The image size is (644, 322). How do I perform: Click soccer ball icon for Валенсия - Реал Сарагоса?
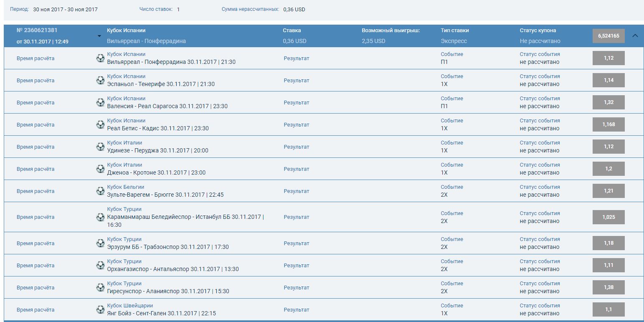pyautogui.click(x=100, y=102)
